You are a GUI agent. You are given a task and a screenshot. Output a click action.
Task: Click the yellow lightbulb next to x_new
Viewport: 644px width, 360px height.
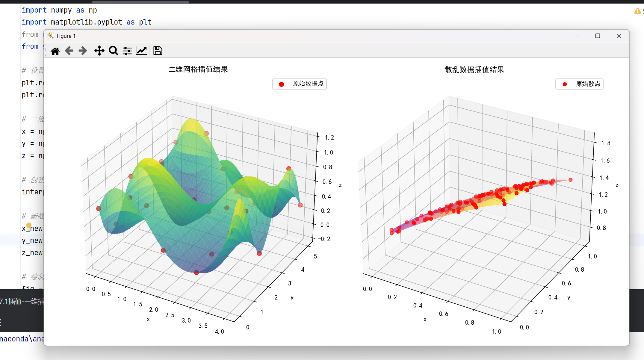pyautogui.click(x=29, y=225)
